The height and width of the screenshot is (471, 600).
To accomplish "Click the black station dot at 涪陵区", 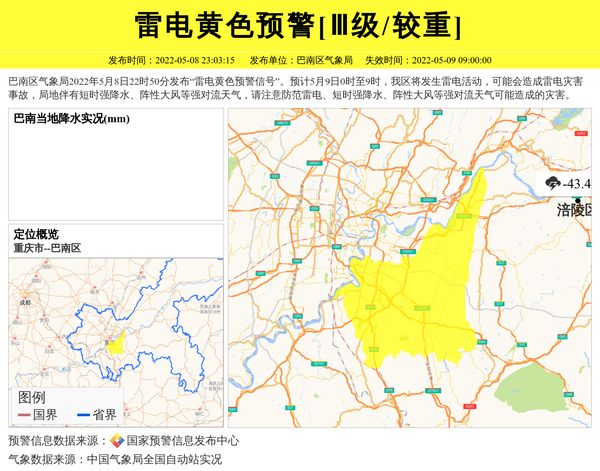I will (x=577, y=200).
